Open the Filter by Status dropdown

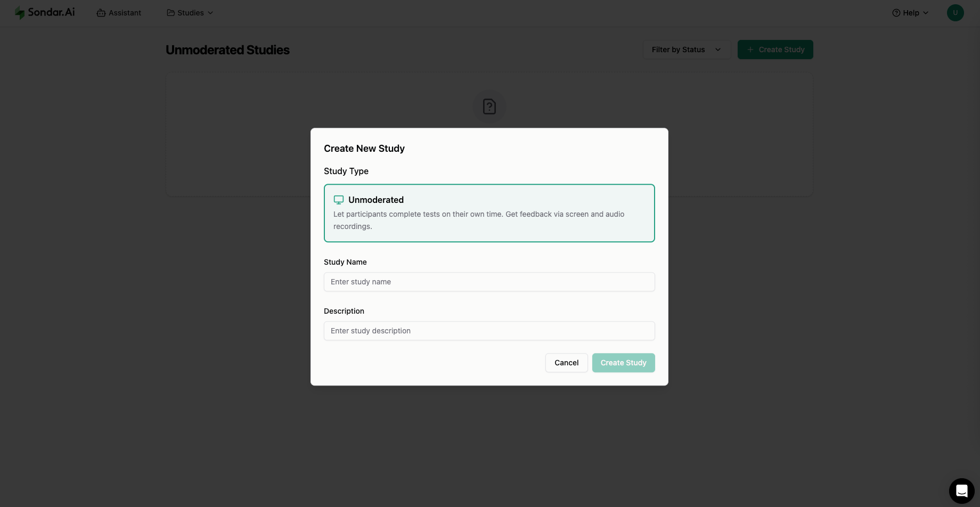(687, 50)
